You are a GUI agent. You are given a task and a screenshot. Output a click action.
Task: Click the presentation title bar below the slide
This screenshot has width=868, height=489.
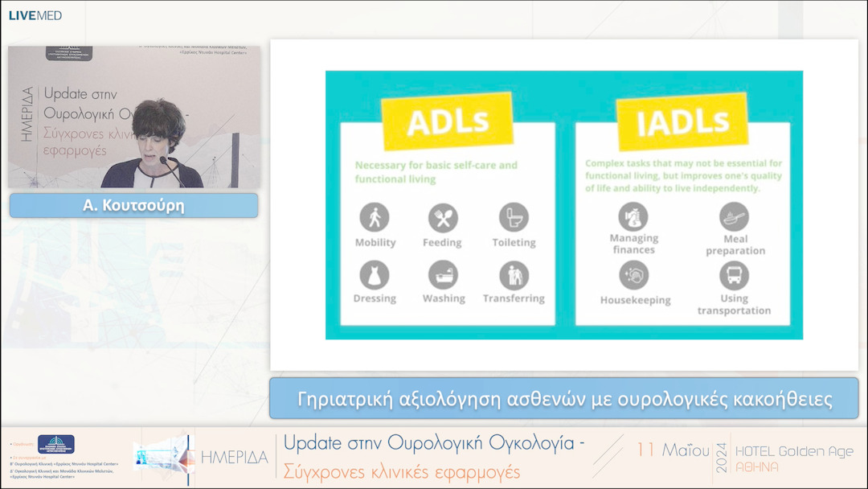564,399
